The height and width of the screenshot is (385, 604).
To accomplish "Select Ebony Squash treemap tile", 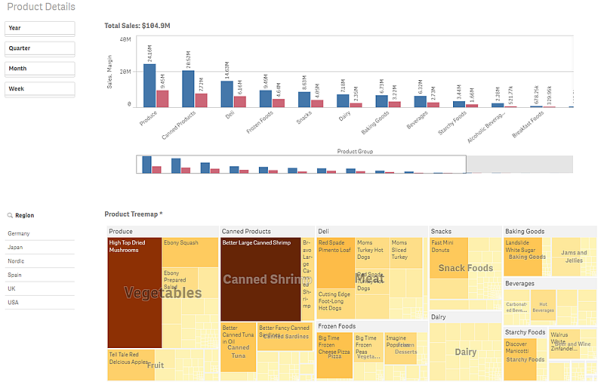I will pyautogui.click(x=190, y=252).
